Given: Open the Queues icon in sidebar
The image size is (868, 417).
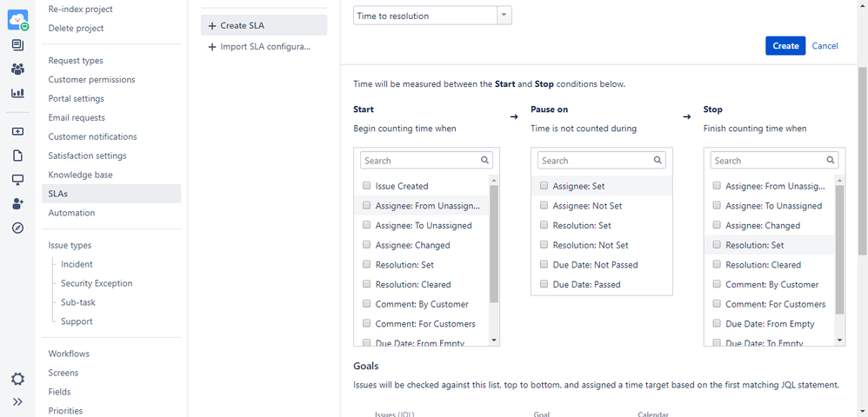Looking at the screenshot, I should coord(17,45).
